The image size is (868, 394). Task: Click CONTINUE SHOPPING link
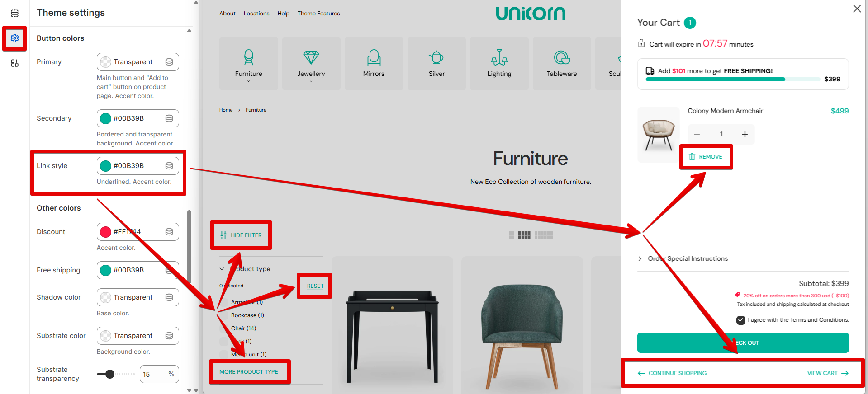672,373
